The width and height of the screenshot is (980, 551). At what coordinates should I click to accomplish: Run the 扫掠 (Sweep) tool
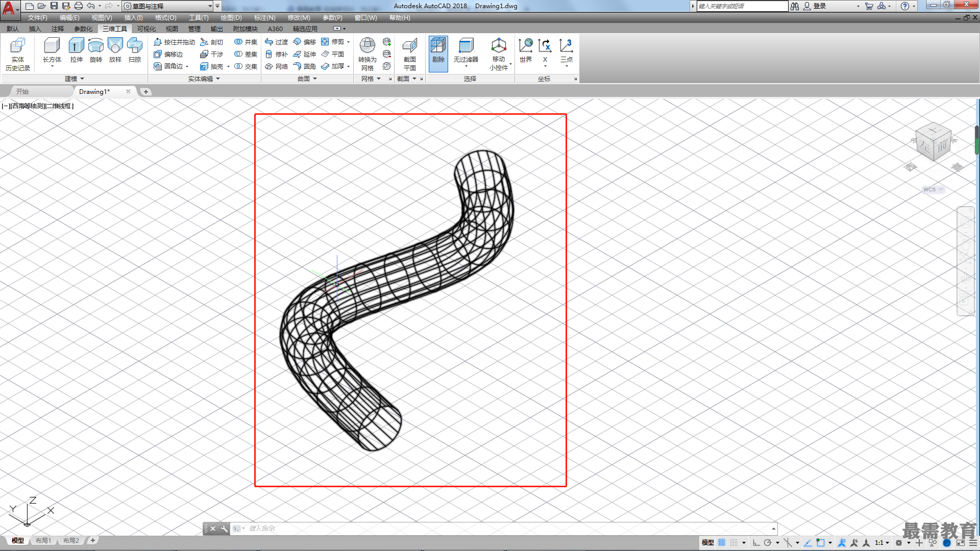[x=135, y=51]
